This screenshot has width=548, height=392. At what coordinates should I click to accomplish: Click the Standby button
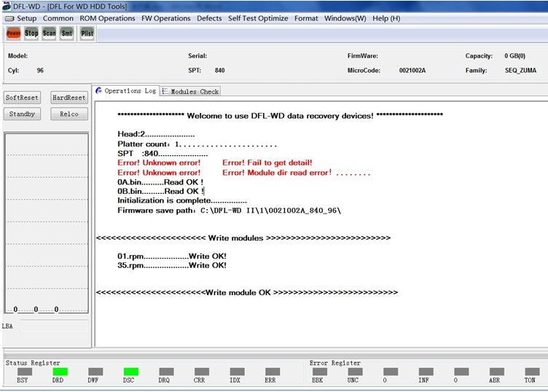point(22,114)
